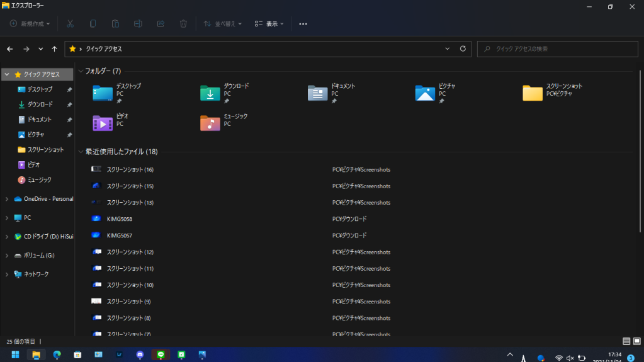Go up one level with the up arrow

coord(55,49)
